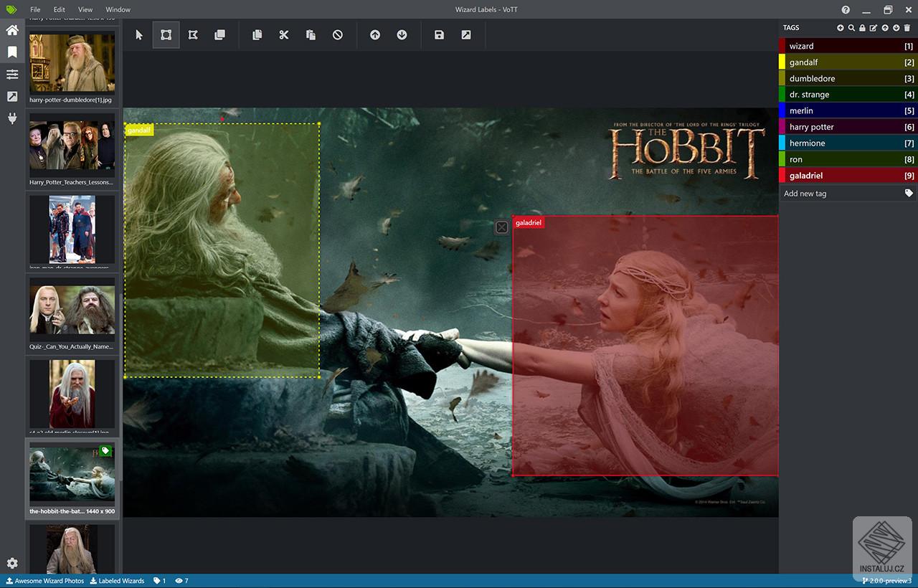Remove all regions with ban icon

pyautogui.click(x=338, y=34)
